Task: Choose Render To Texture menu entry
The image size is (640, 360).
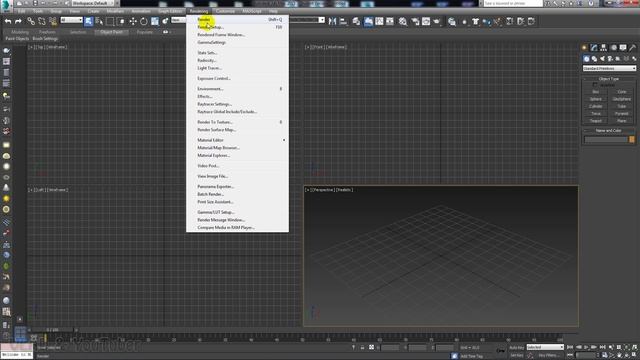Action: (237, 122)
